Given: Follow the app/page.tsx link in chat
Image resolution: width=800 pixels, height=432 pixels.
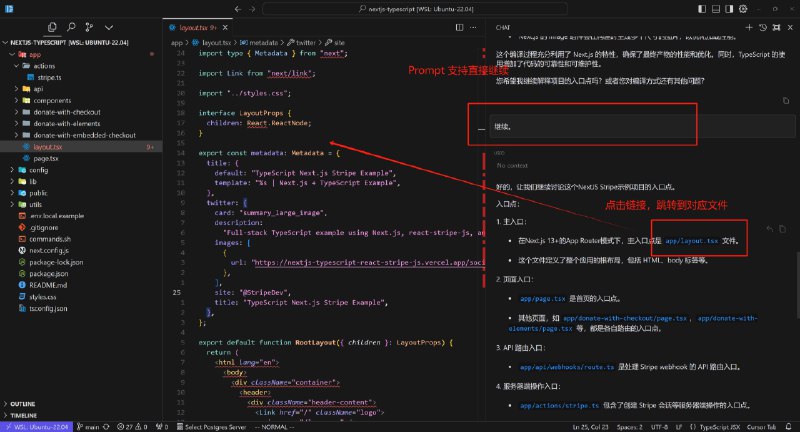Looking at the screenshot, I should [542, 299].
